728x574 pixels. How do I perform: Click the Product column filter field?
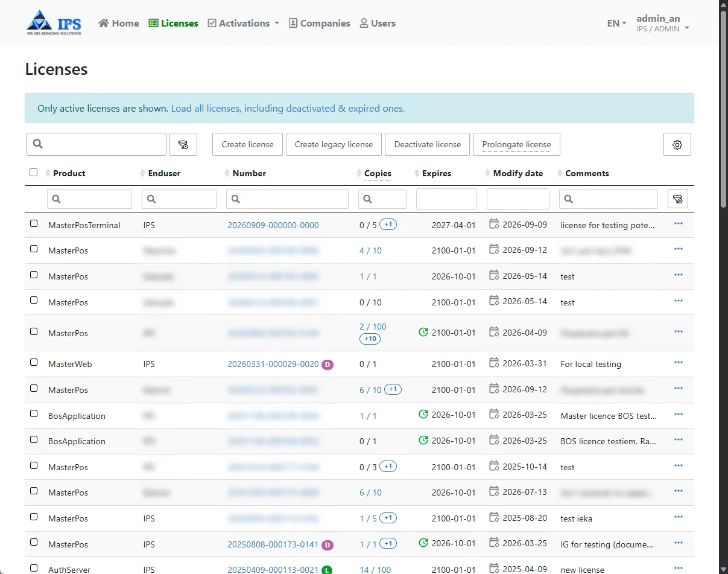click(x=89, y=199)
